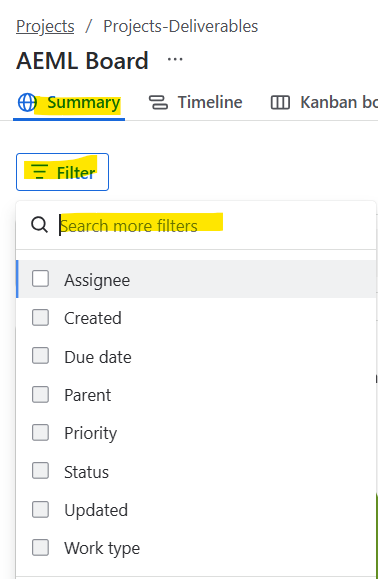This screenshot has width=378, height=579.
Task: Open the Timeline tab
Action: pos(195,103)
